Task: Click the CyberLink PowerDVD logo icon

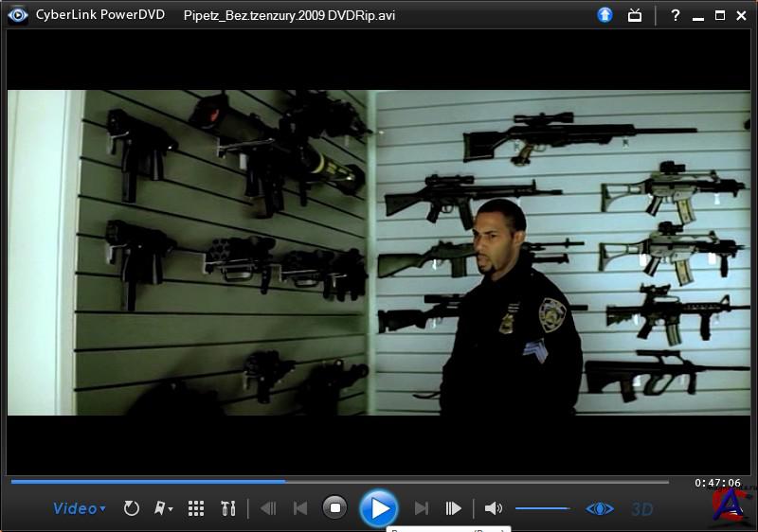Action: (x=17, y=14)
